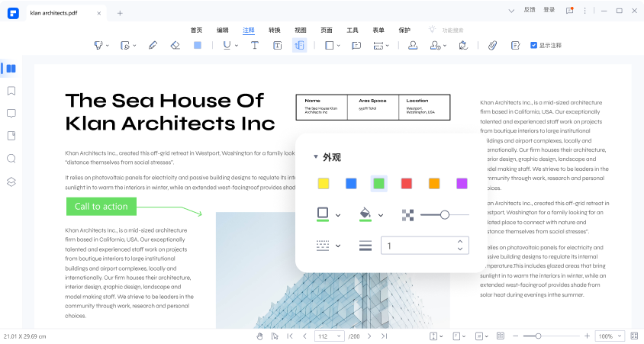Open the search panel in left sidebar
The image size is (644, 344).
11,159
